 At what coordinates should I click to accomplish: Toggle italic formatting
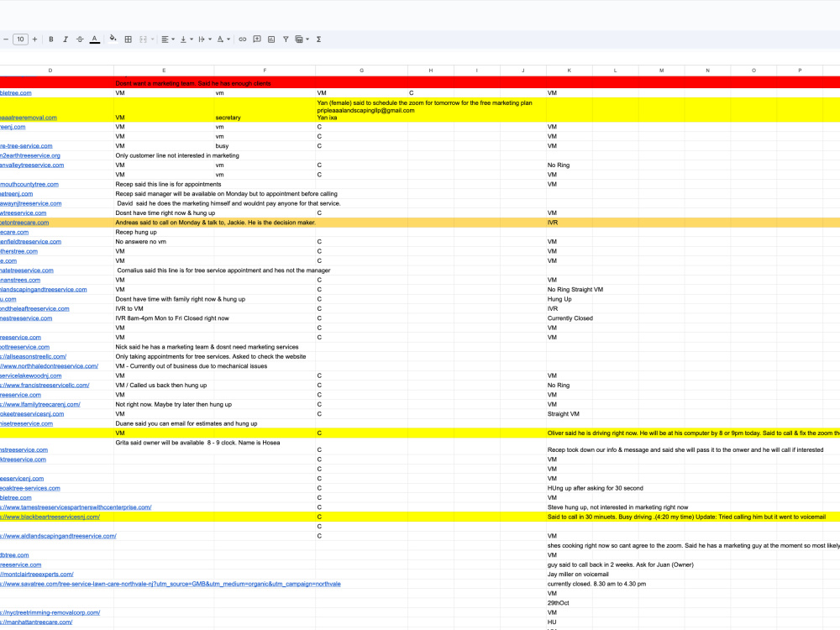point(66,39)
